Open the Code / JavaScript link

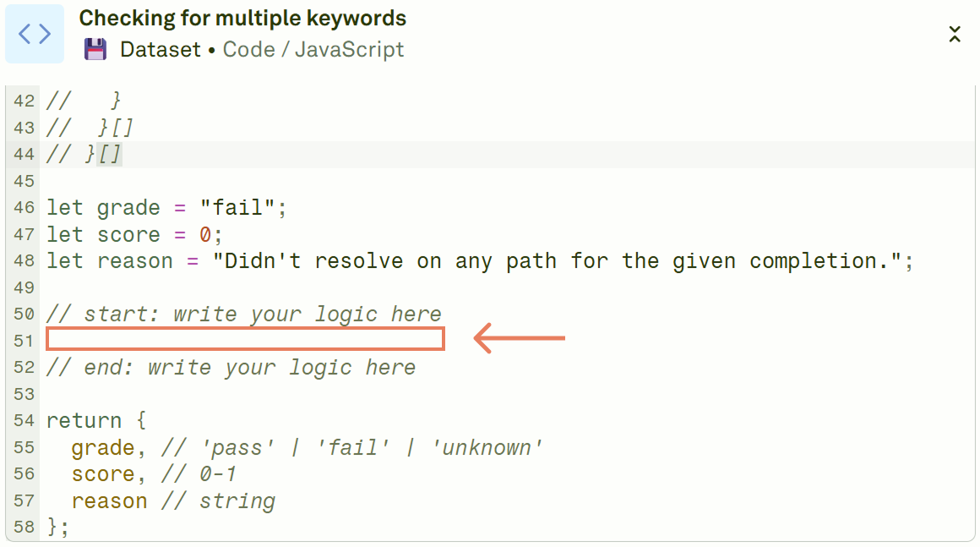(313, 49)
